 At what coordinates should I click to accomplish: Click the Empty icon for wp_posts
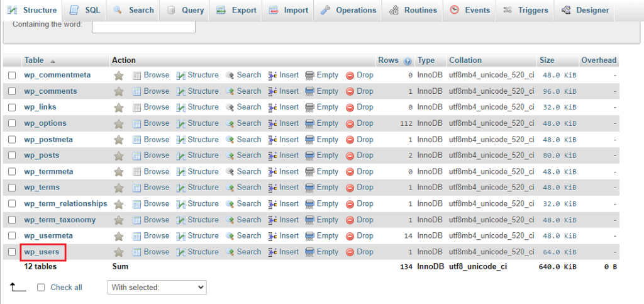coord(309,155)
